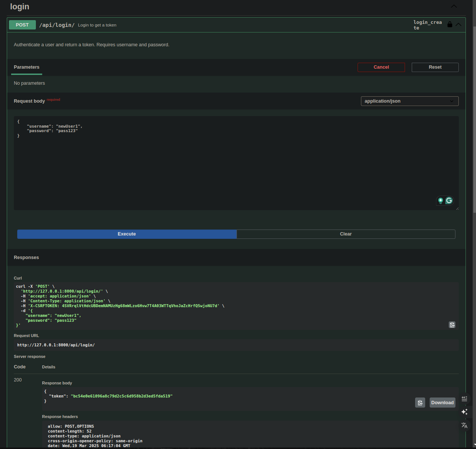
Task: Click the 'cross-origin-opener-policy: same-origin' header
Action: (x=95, y=441)
